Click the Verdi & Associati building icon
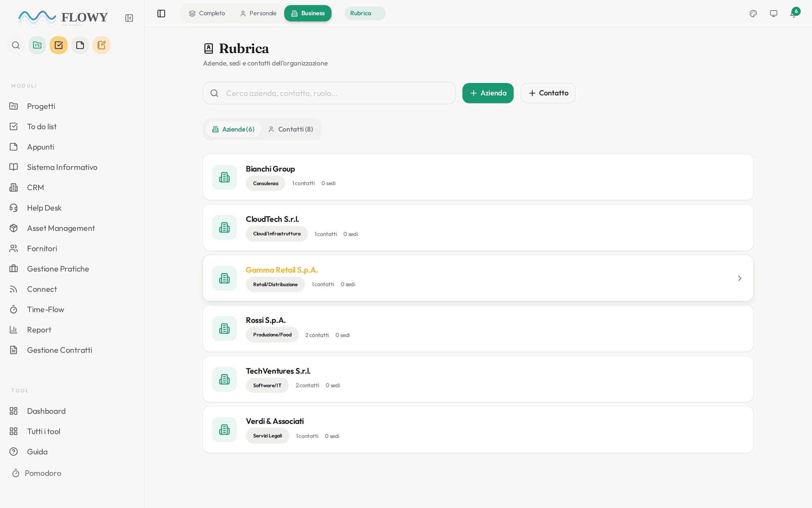This screenshot has width=812, height=508. [224, 429]
